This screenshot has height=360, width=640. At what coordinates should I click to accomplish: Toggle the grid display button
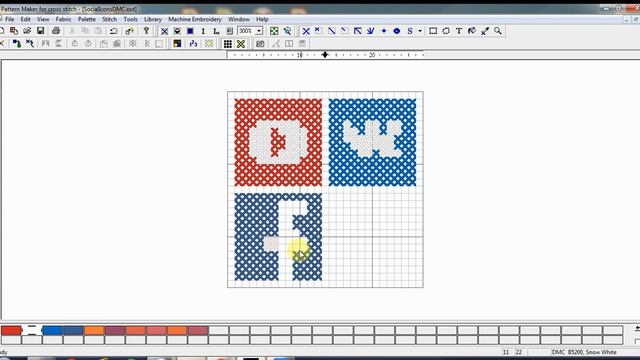[x=228, y=44]
